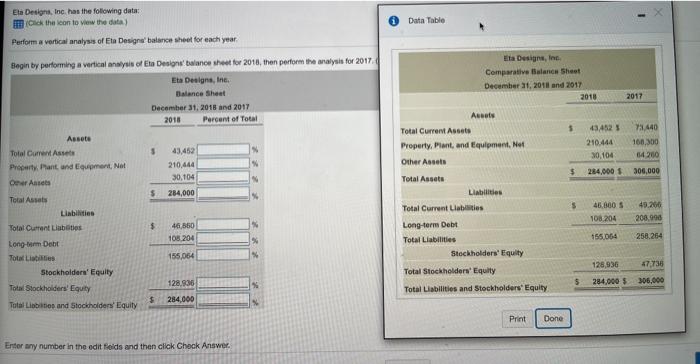700x364 pixels.
Task: Click 'Long-term Debt' label in Data Table
Action: tap(430, 225)
